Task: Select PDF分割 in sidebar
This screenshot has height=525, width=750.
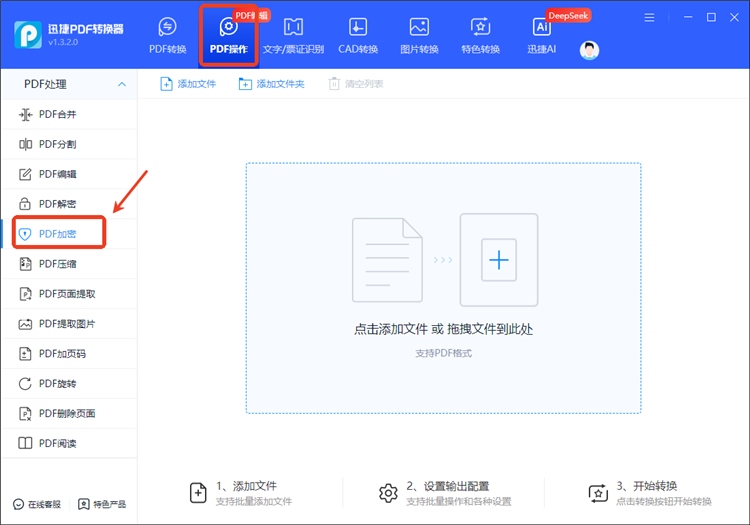Action: coord(69,144)
